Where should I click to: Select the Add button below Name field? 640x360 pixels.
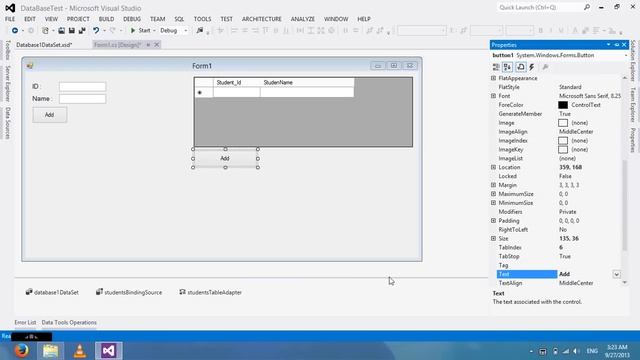point(50,115)
